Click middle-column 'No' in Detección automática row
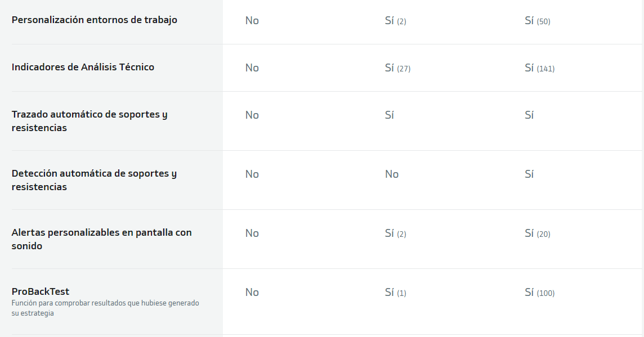Viewport: 644px width, 337px height. click(392, 174)
